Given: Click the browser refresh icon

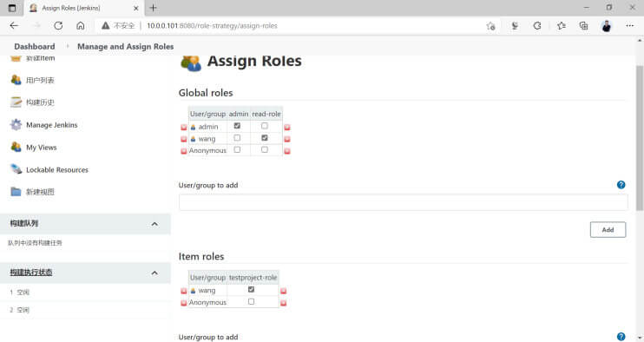Looking at the screenshot, I should [58, 25].
